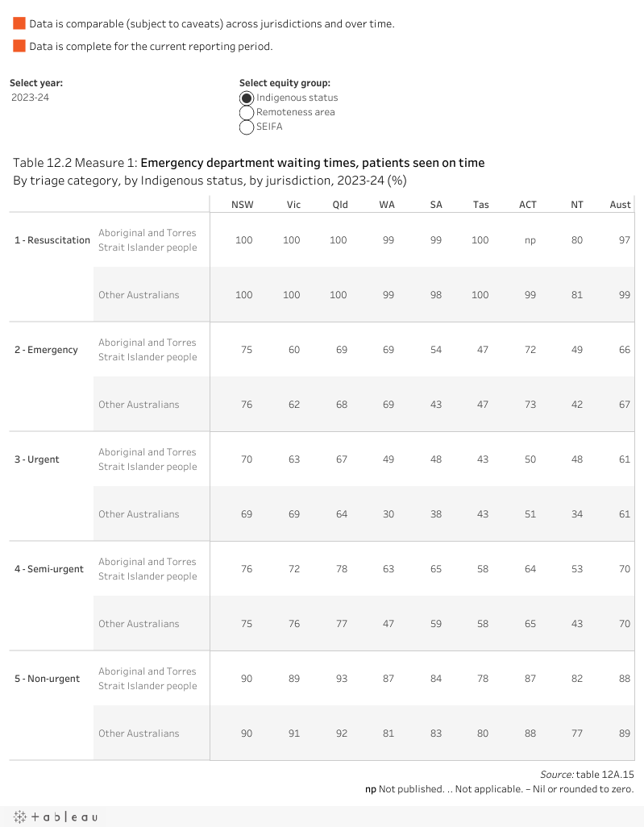
Task: Click the NSW column header
Action: pyautogui.click(x=242, y=205)
